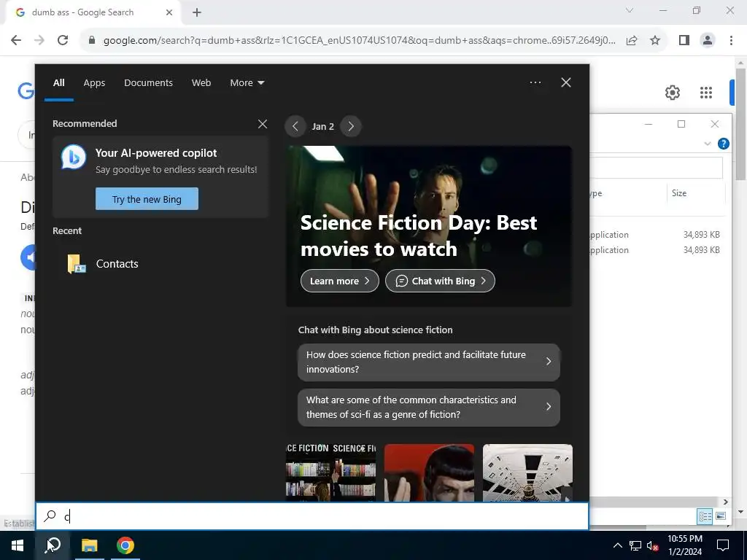Switch to the Apps search tab
Viewport: 747px width, 560px height.
click(x=94, y=83)
